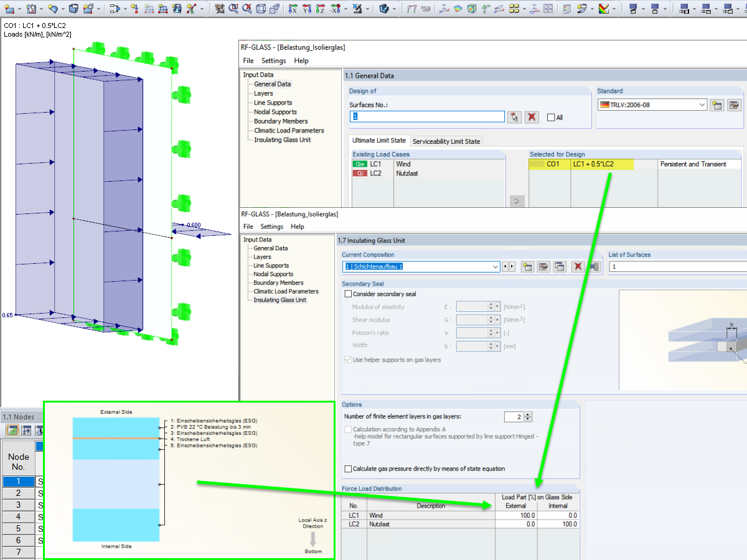Click the red X delete composition icon
This screenshot has height=560, width=747.
click(578, 266)
